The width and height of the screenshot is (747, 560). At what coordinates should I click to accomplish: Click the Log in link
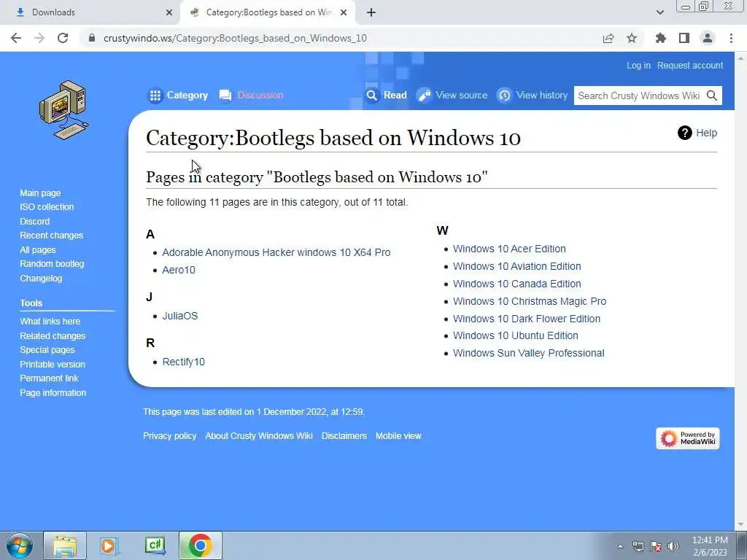pos(638,65)
